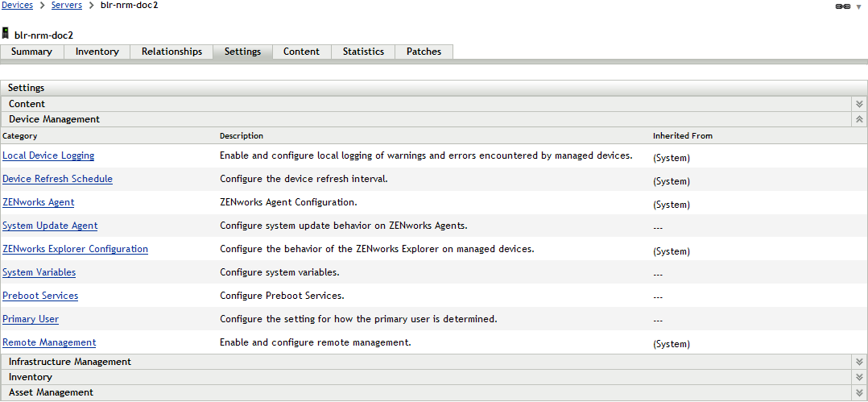Click the server icon next to blr-nrm-doc2
The height and width of the screenshot is (402, 868).
click(6, 34)
